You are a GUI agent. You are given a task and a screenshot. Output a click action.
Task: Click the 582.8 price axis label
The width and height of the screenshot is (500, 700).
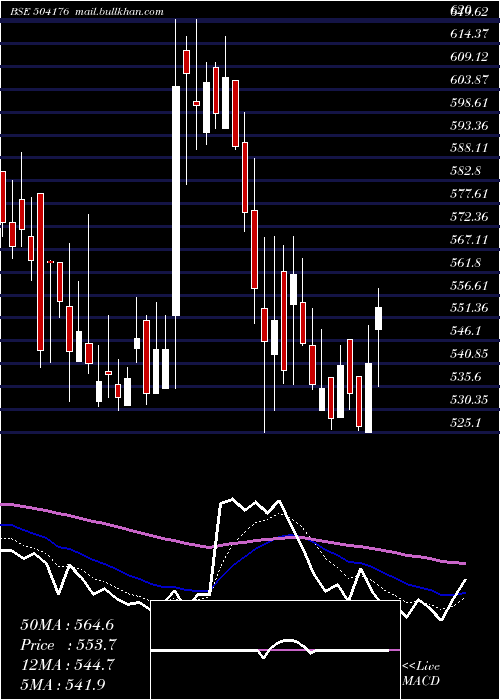coord(466,171)
